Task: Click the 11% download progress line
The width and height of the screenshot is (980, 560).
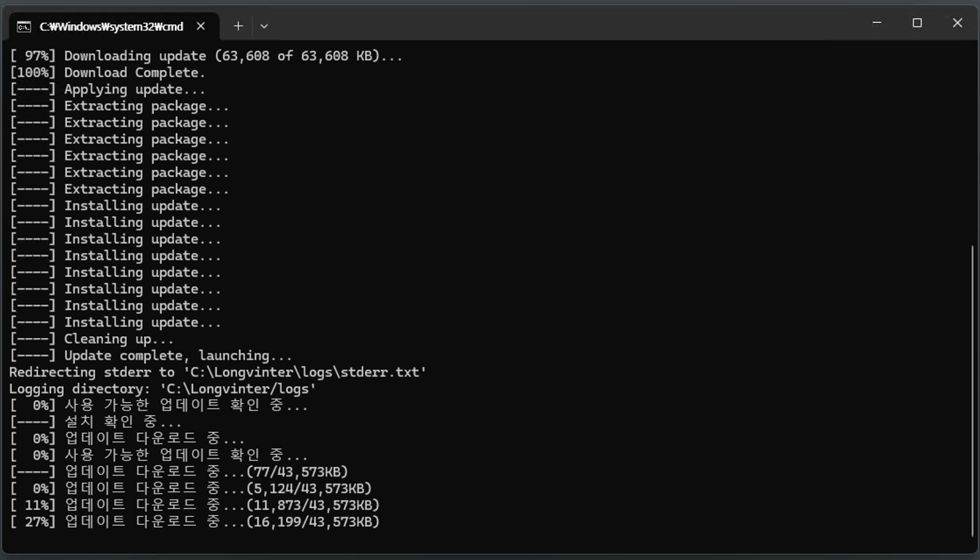Action: [194, 505]
